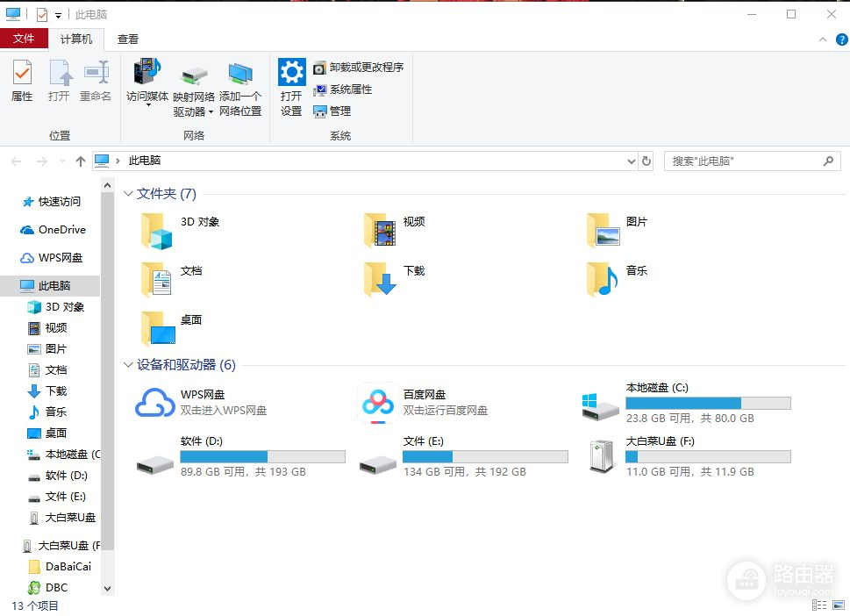This screenshot has height=616, width=850.
Task: Select 软件 (D:) drive in main pane
Action: point(240,456)
